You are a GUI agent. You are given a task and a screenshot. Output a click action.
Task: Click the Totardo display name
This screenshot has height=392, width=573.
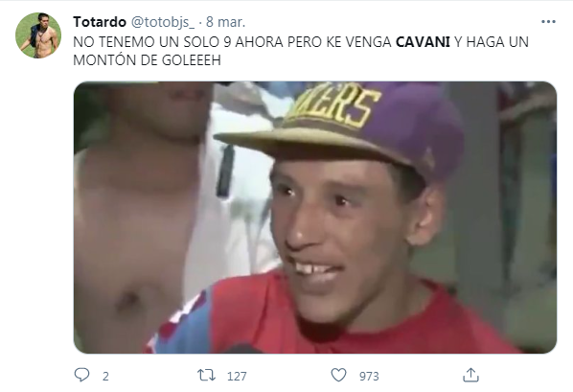100,22
